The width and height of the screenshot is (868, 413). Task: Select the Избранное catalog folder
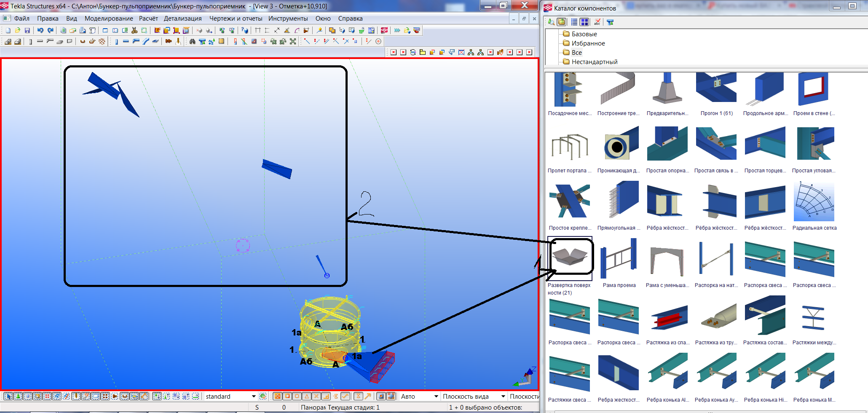[x=588, y=43]
